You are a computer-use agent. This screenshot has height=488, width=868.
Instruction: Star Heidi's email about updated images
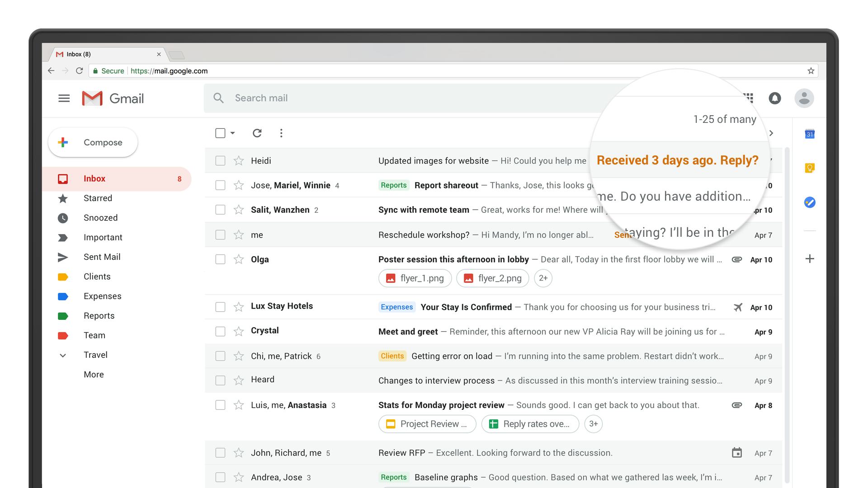click(238, 160)
